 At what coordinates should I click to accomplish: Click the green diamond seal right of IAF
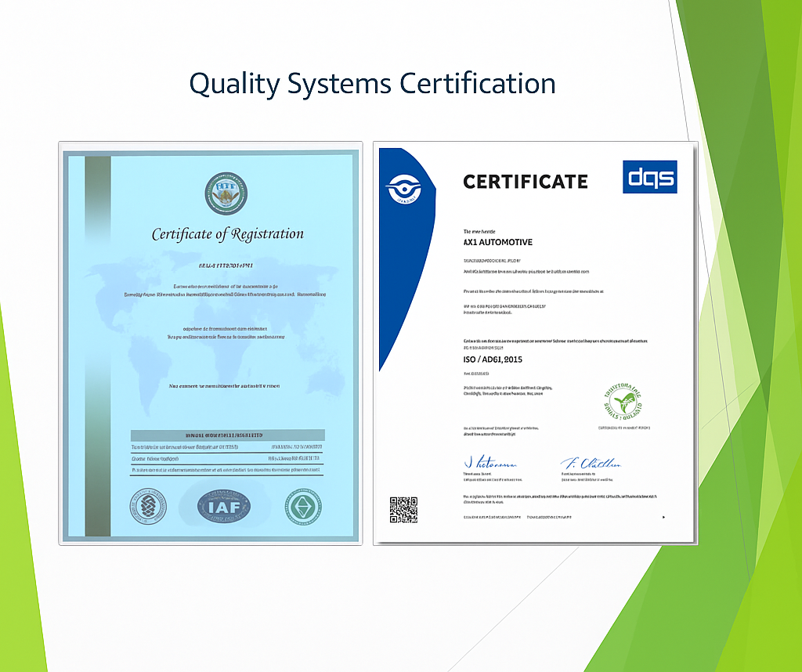pyautogui.click(x=303, y=507)
